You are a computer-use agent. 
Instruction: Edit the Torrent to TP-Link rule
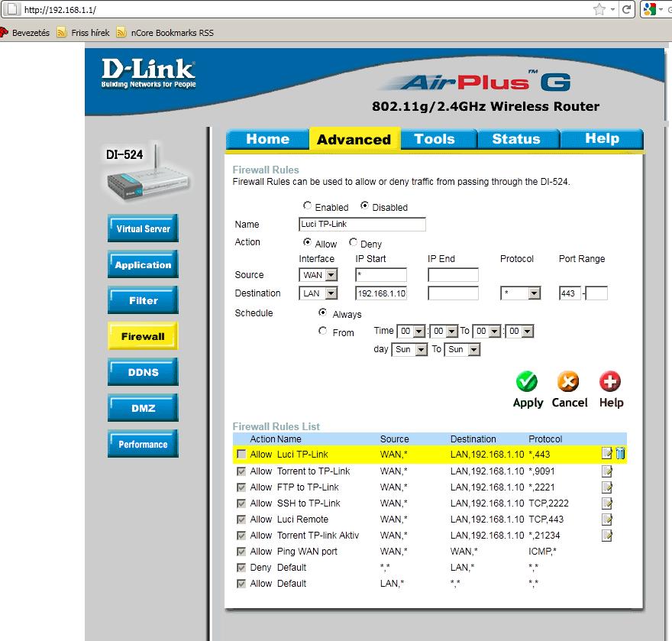[x=607, y=471]
